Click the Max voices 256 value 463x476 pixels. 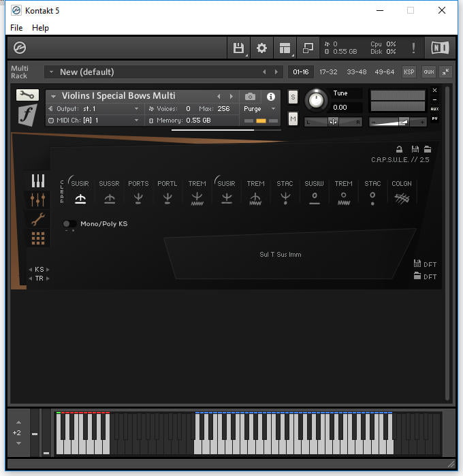point(223,109)
